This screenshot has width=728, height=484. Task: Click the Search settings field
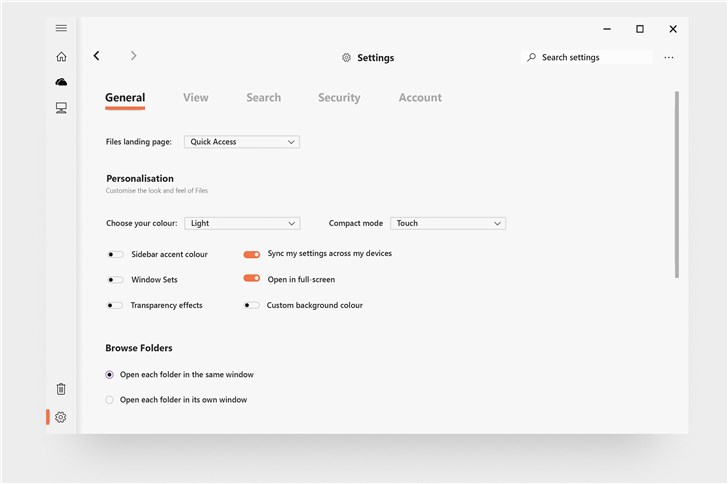[588, 58]
